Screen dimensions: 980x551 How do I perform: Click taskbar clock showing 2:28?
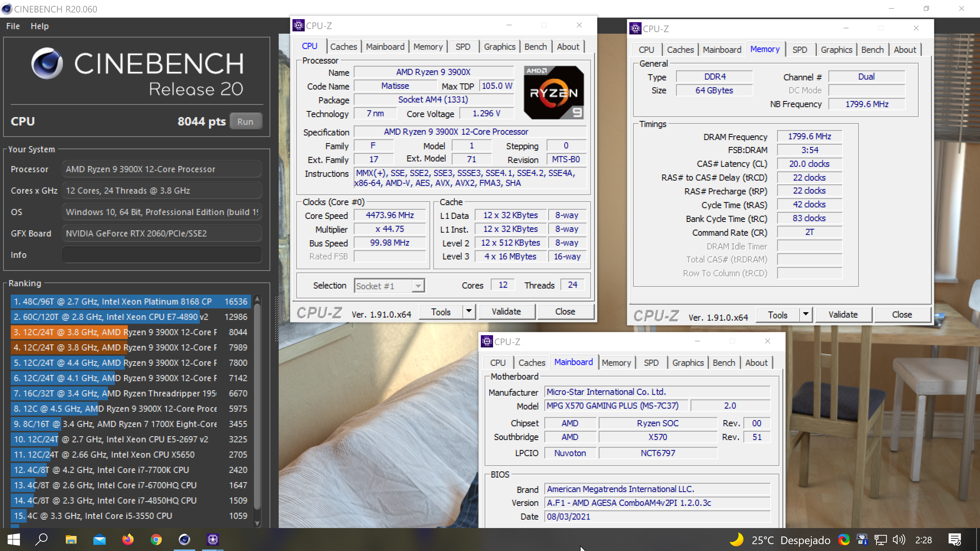(x=923, y=540)
